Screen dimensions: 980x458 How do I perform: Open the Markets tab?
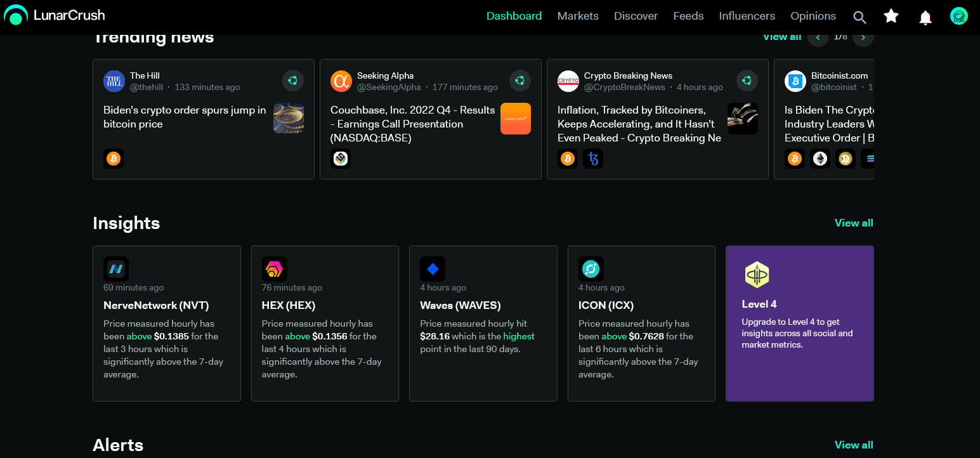(x=578, y=16)
